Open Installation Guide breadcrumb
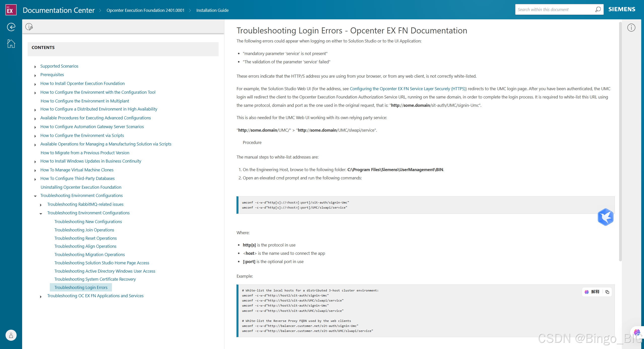 coord(212,10)
